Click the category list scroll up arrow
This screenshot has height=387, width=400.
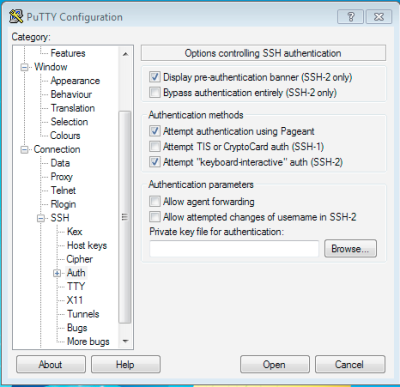pyautogui.click(x=125, y=54)
